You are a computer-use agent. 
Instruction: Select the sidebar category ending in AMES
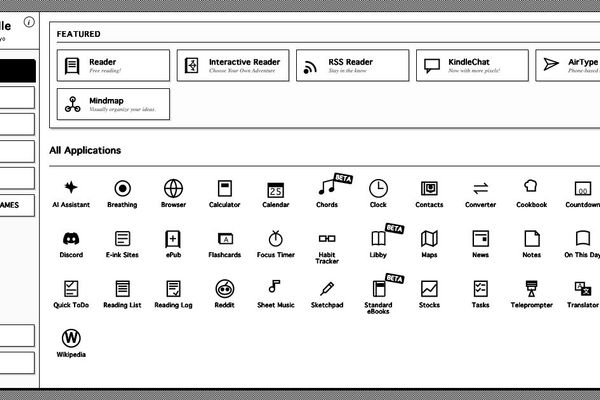[17, 205]
